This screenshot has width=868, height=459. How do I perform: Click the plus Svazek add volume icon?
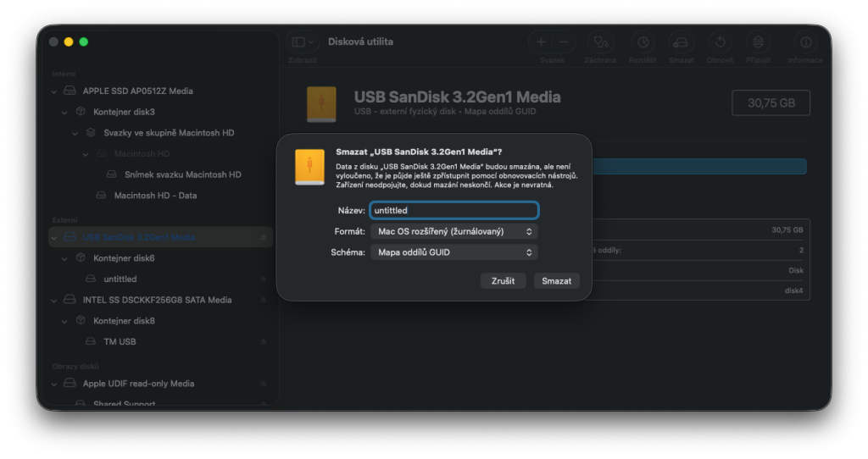(x=542, y=42)
